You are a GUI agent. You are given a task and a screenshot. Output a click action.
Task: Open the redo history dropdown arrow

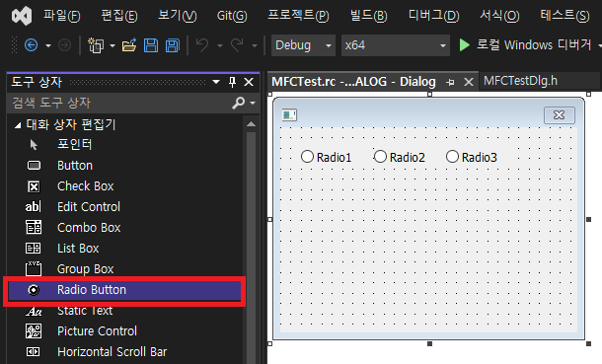tap(255, 46)
